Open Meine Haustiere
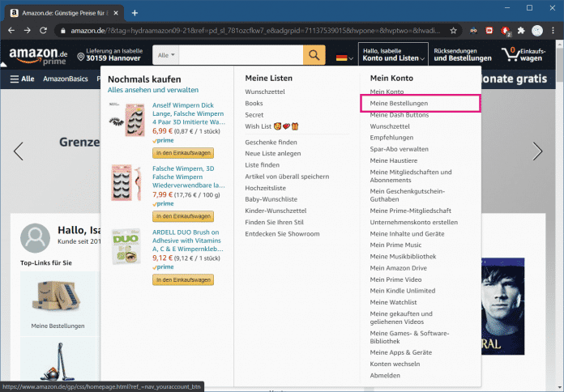 pyautogui.click(x=394, y=160)
